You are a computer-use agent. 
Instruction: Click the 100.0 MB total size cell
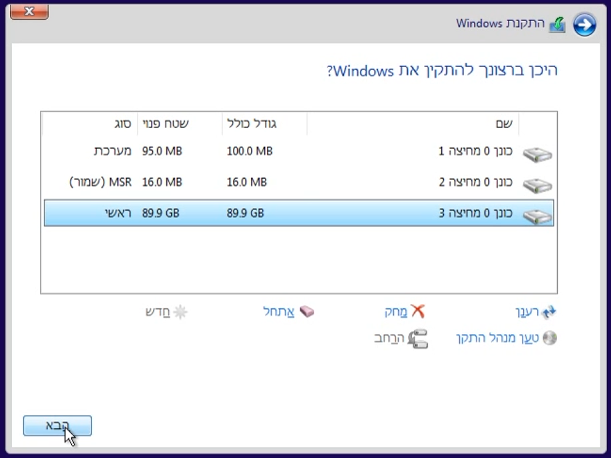point(249,151)
